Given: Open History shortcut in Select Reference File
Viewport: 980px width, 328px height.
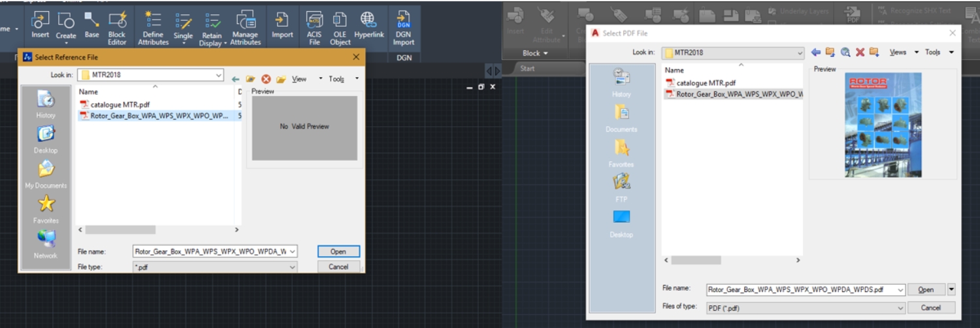Looking at the screenshot, I should (46, 105).
